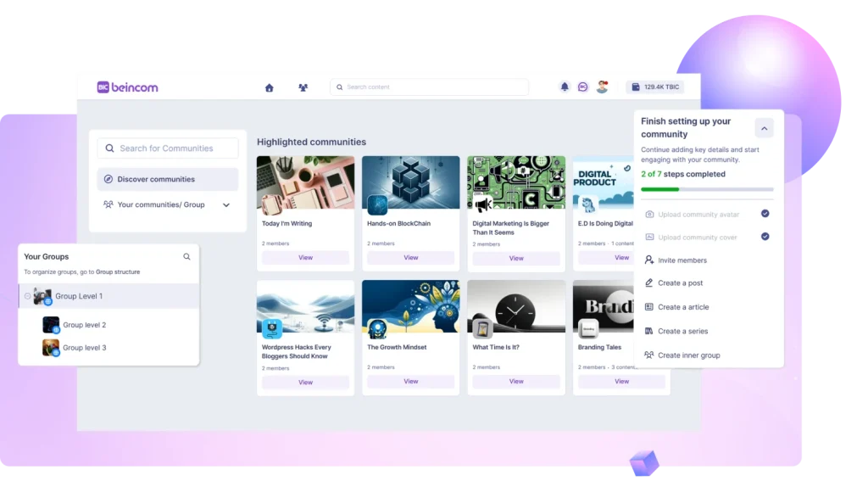Click the beincom logo
Viewport: 868px width, 481px height.
point(127,87)
